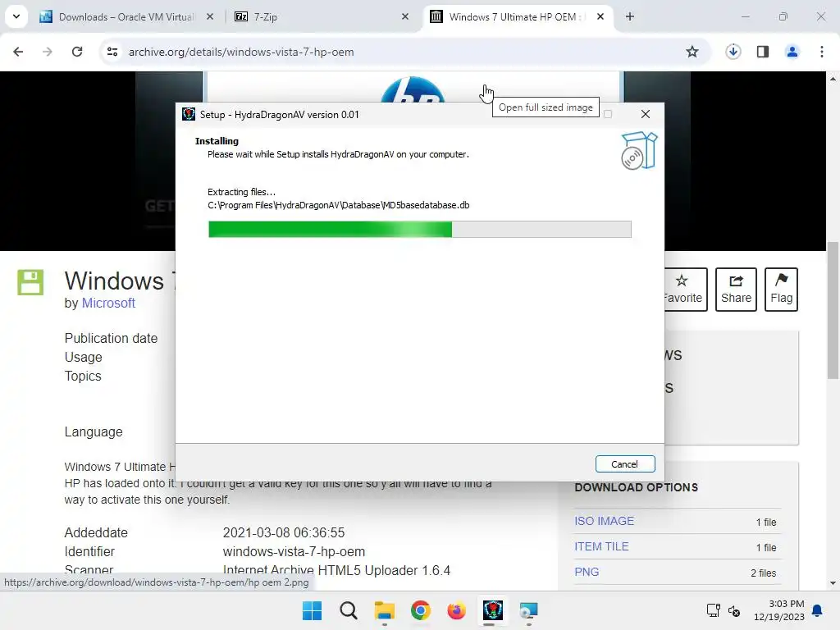Open the notifications bell icon

[x=818, y=610]
